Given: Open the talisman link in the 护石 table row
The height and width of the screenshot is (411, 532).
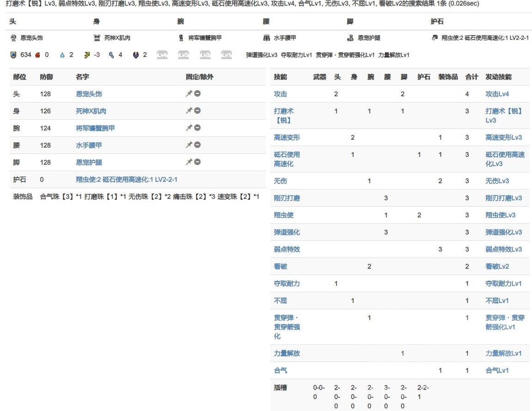Looking at the screenshot, I should 127,179.
